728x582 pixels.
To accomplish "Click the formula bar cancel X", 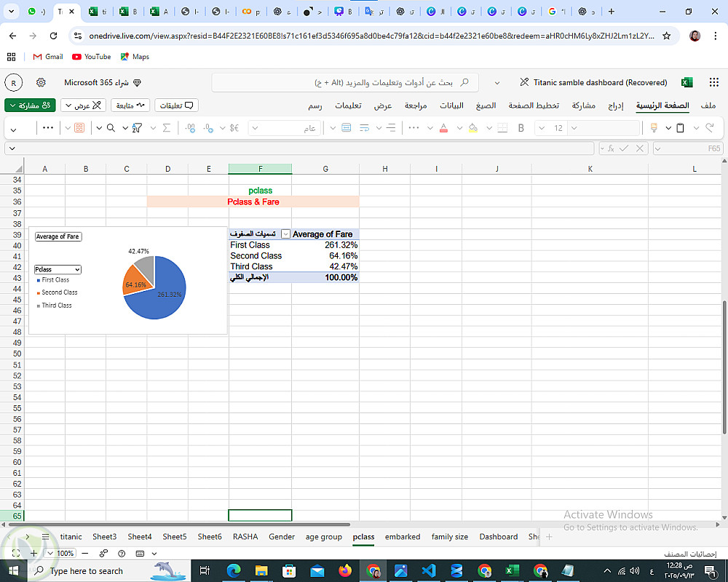I will pos(640,148).
